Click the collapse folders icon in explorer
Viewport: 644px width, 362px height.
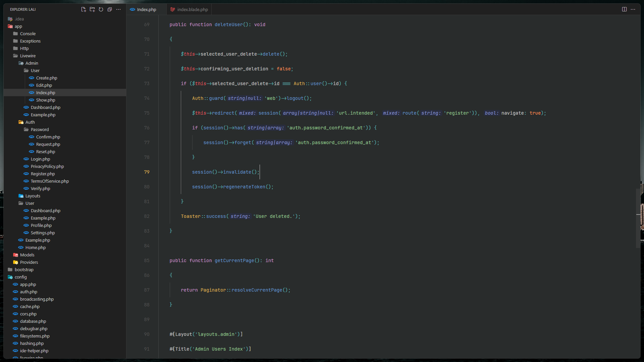pos(109,9)
